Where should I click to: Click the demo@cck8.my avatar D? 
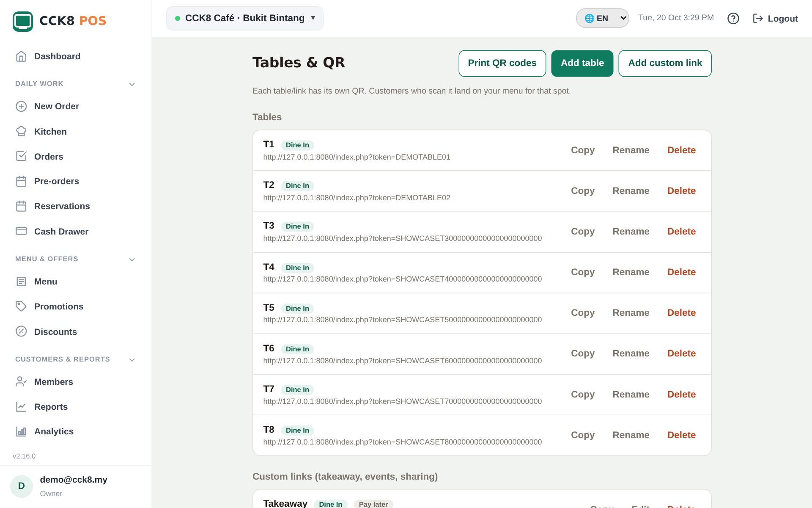click(22, 486)
